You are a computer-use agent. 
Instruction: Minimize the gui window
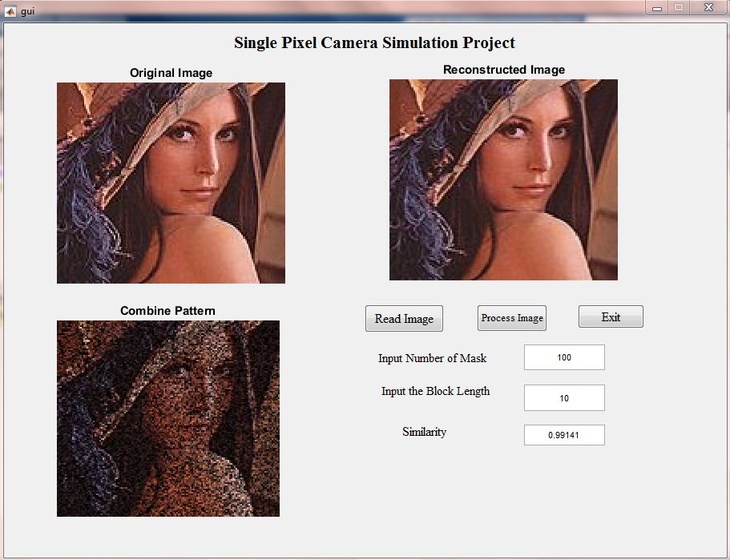point(657,7)
